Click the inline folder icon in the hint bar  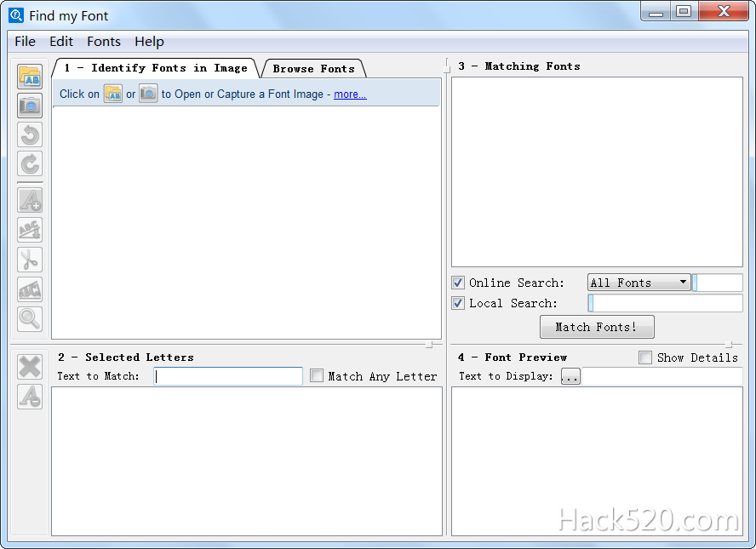click(x=113, y=94)
